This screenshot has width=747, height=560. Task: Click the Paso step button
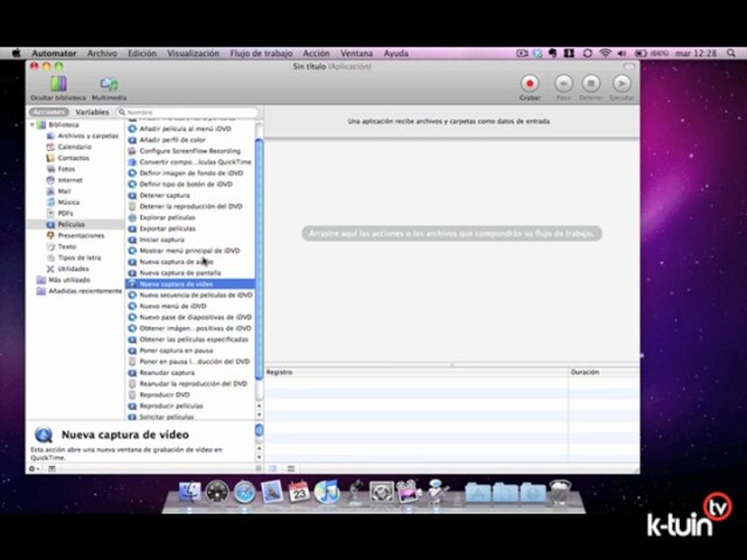coord(563,84)
